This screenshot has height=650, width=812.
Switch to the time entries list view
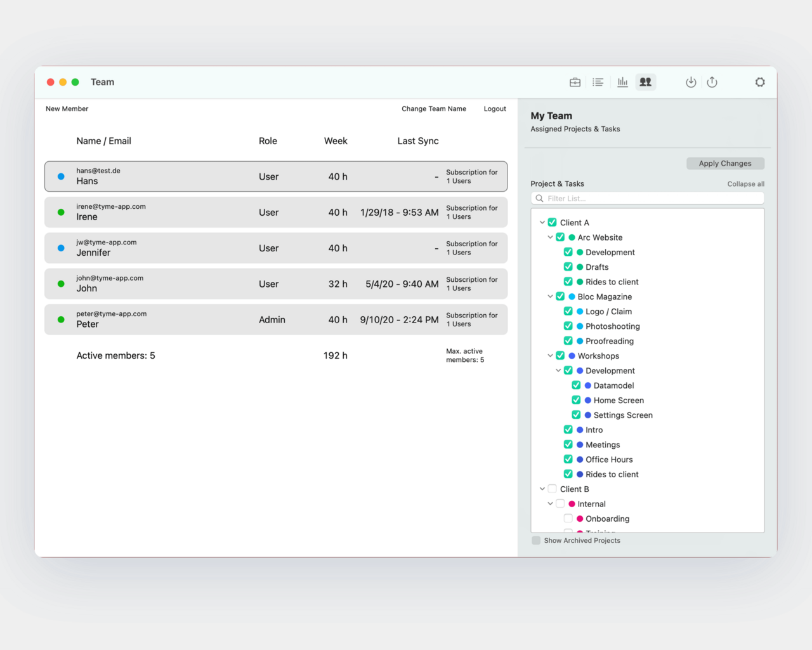(x=598, y=82)
